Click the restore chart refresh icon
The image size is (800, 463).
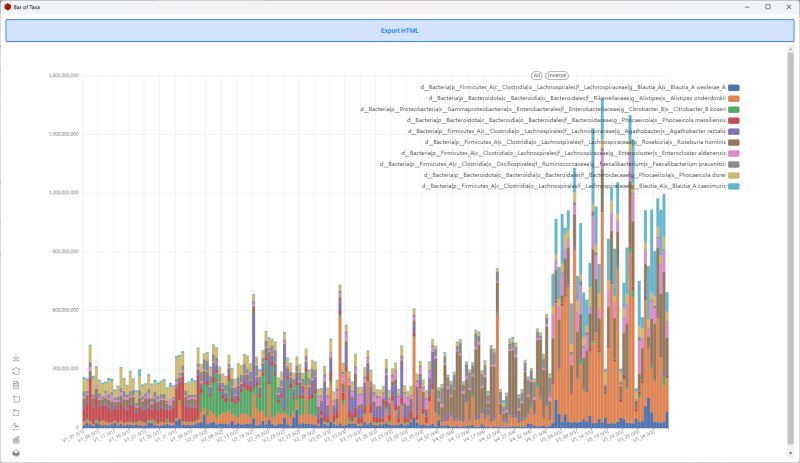(16, 372)
